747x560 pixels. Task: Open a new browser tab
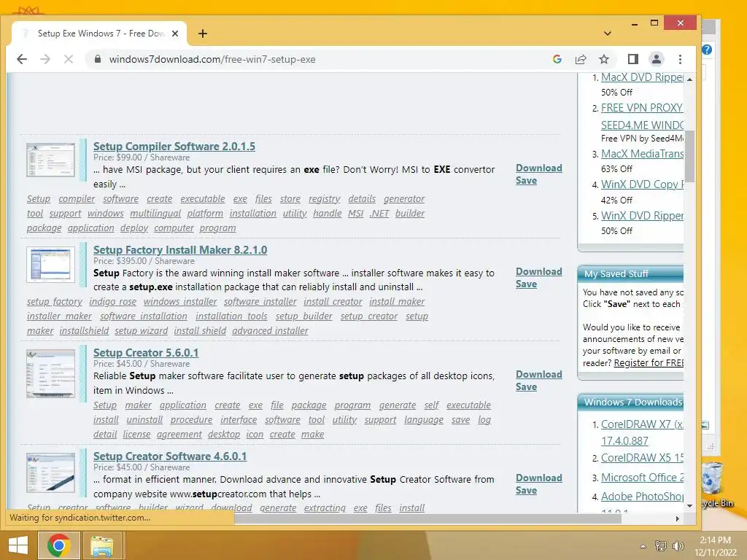pos(203,34)
